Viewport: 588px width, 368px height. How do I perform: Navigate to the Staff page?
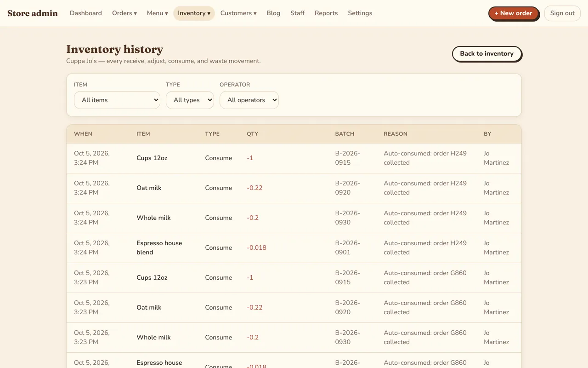[x=297, y=13]
